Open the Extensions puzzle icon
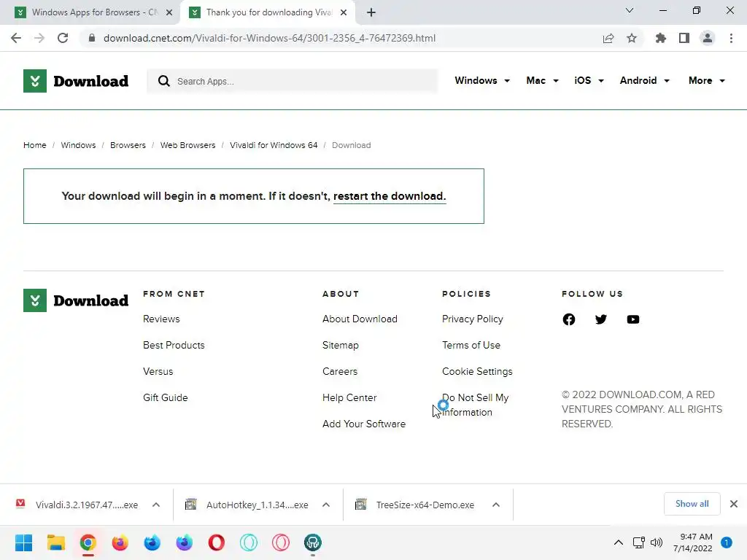Screen dimensions: 747x560 pos(661,38)
